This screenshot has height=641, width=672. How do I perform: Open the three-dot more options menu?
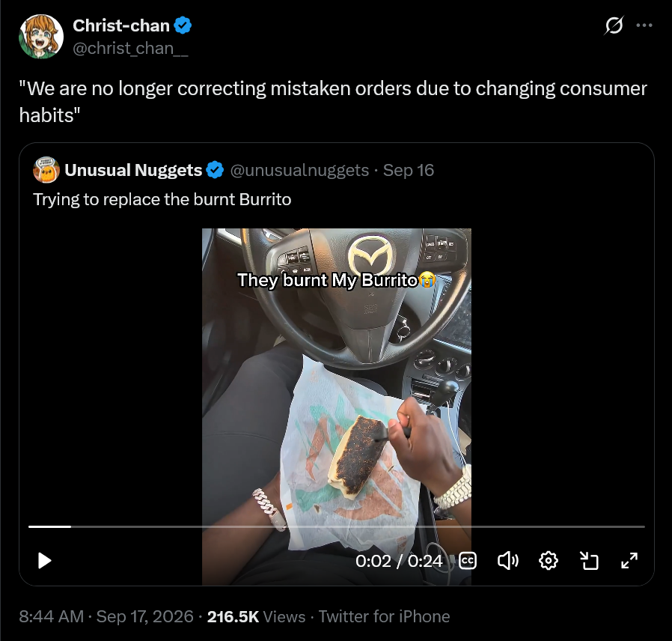644,25
